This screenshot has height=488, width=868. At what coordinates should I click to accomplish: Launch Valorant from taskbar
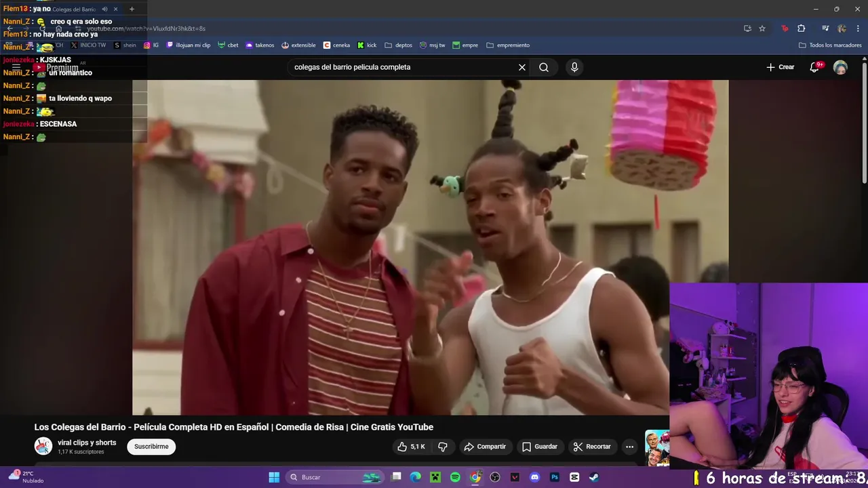pos(515,477)
